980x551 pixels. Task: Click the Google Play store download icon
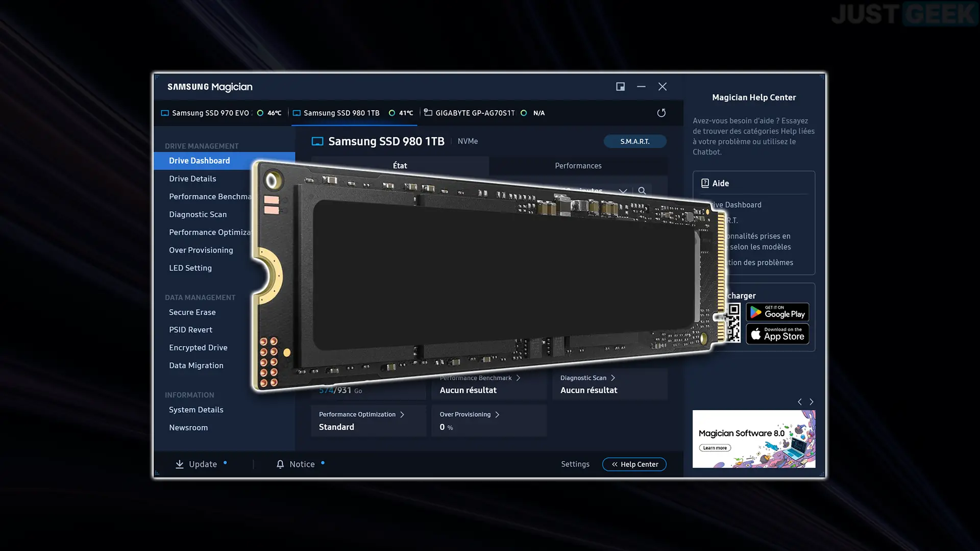pyautogui.click(x=777, y=312)
